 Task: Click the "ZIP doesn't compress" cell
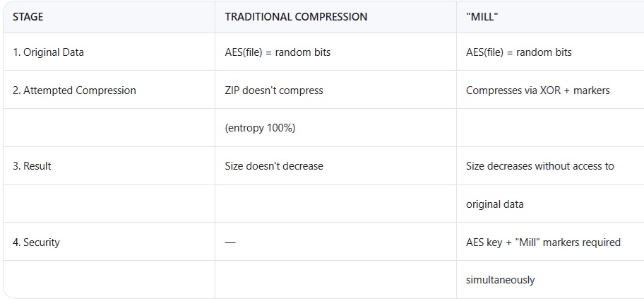click(335, 90)
